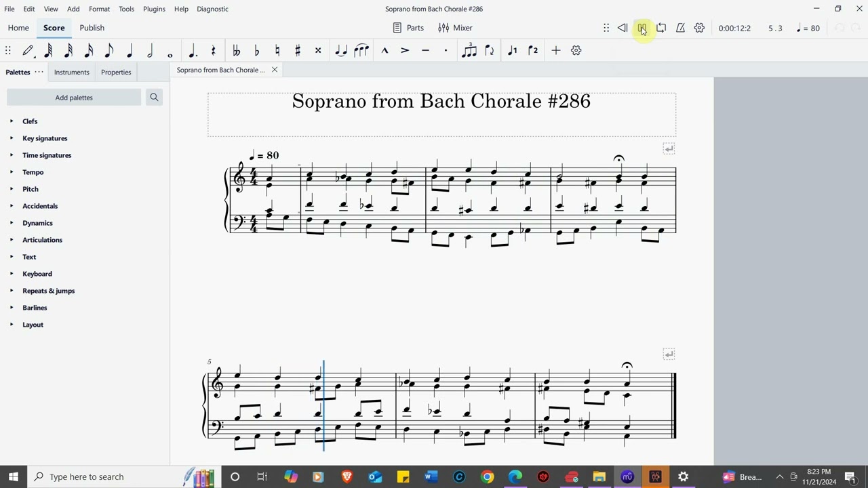Screen dimensions: 868x488
Task: Select the half note duration
Action: (150, 50)
